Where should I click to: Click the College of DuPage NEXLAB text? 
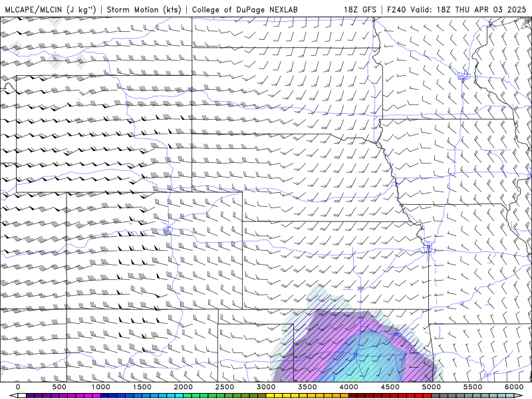click(x=245, y=9)
